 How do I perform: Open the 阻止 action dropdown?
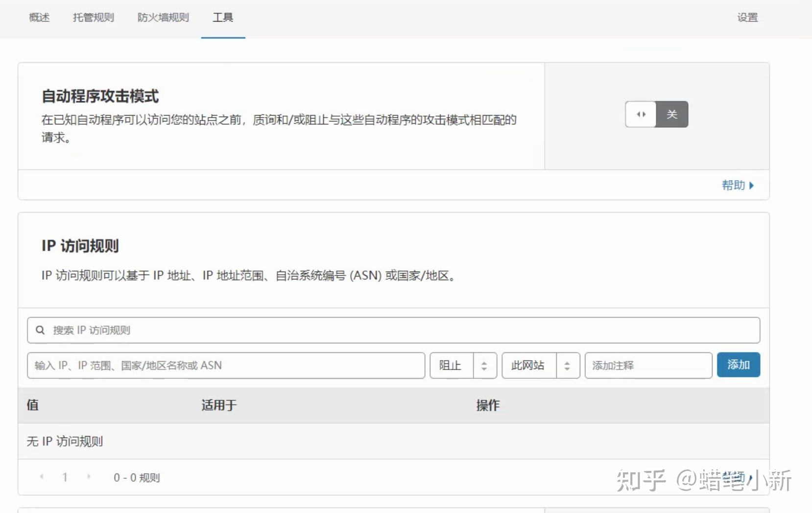coord(463,365)
